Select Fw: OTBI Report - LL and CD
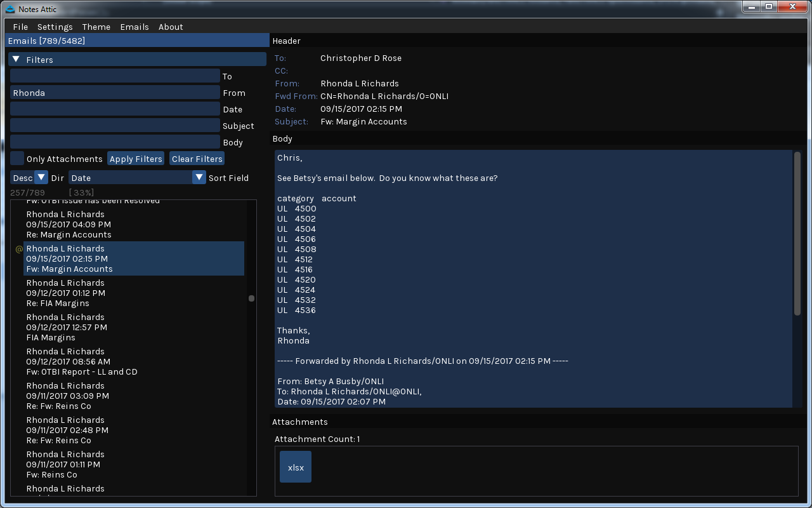The image size is (812, 508). 134,361
